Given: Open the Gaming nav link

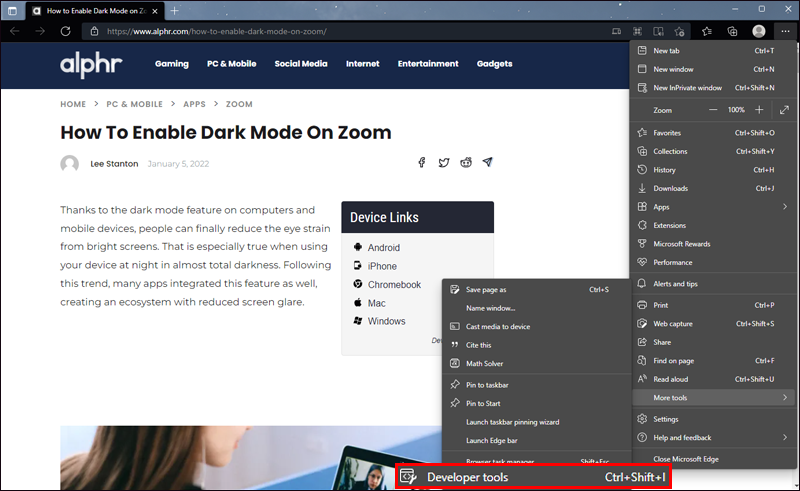Looking at the screenshot, I should pos(172,64).
